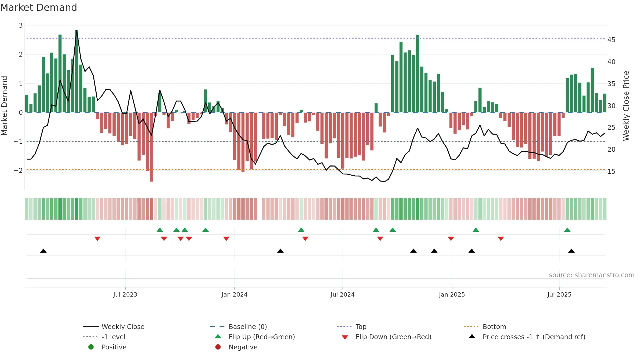
Task: Click the green Positive circle icon
Action: pyautogui.click(x=91, y=347)
